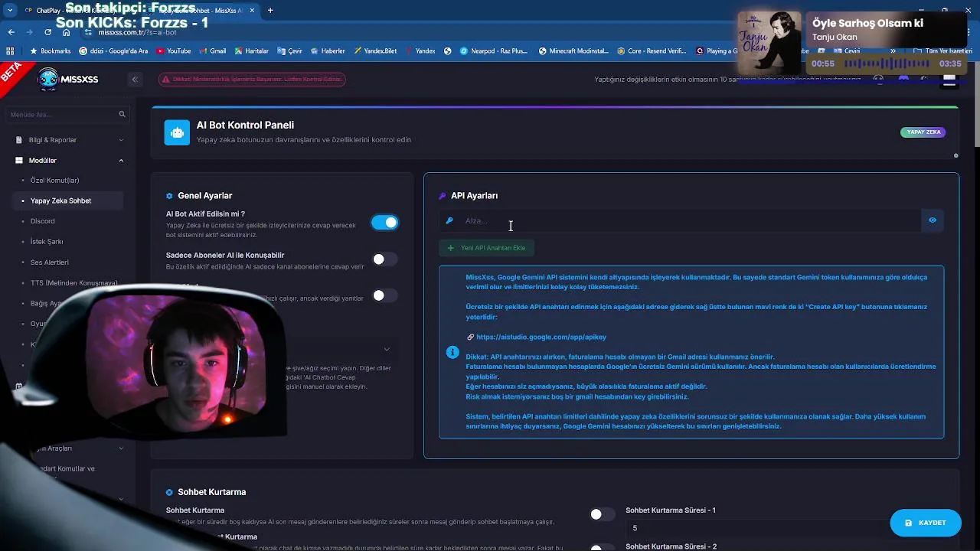The height and width of the screenshot is (551, 980).
Task: Click the MissXss robot logo icon
Action: 47,78
